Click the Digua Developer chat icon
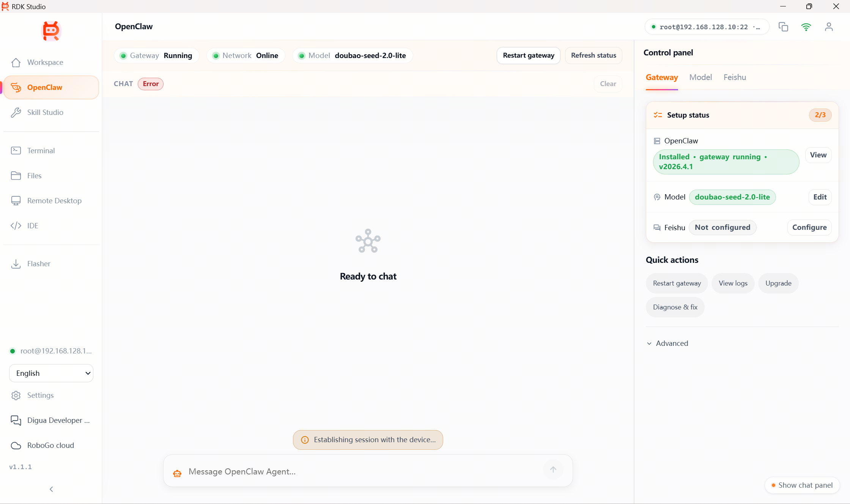850x504 pixels. pos(16,420)
